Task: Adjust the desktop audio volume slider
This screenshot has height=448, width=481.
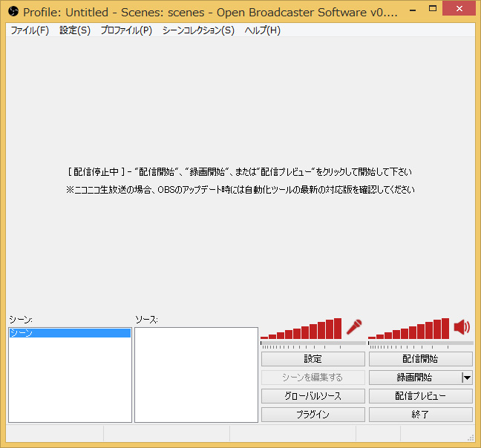Action: [x=421, y=343]
